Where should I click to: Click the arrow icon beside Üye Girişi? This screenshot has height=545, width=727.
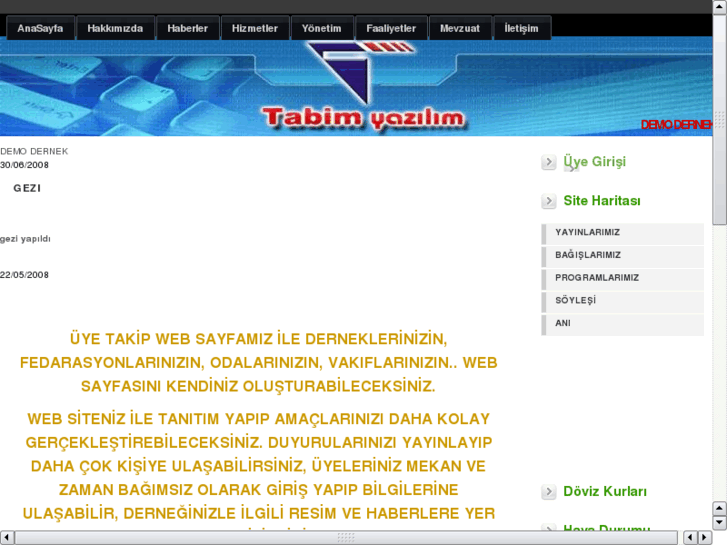pyautogui.click(x=548, y=162)
